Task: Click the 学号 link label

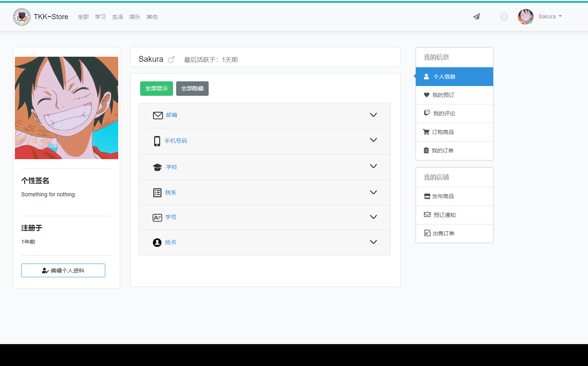Action: point(171,217)
